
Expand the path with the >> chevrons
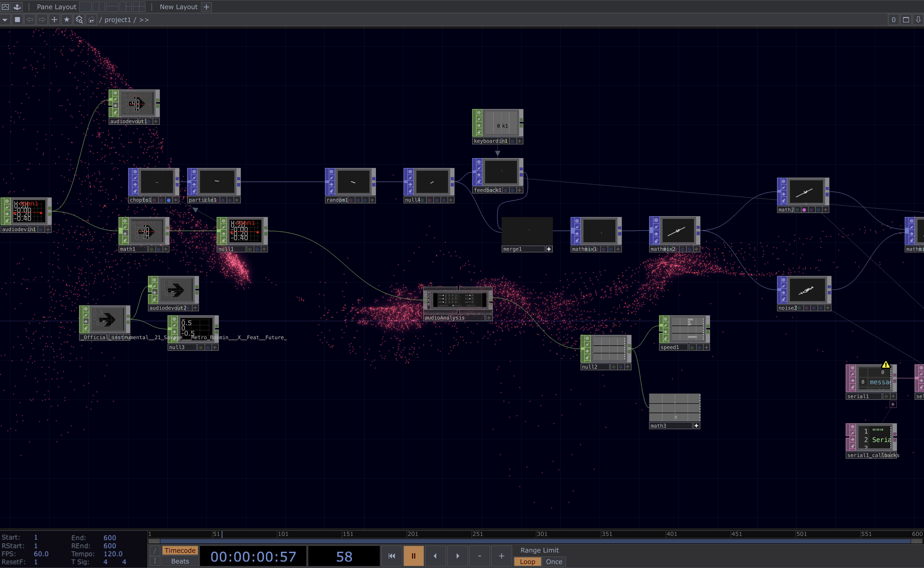[x=144, y=20]
